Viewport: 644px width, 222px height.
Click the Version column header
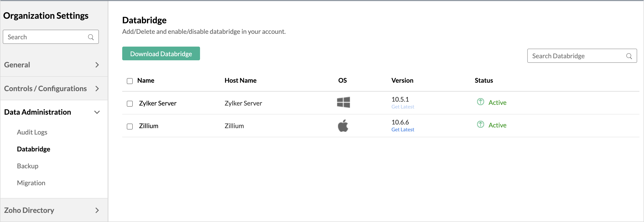pyautogui.click(x=402, y=81)
